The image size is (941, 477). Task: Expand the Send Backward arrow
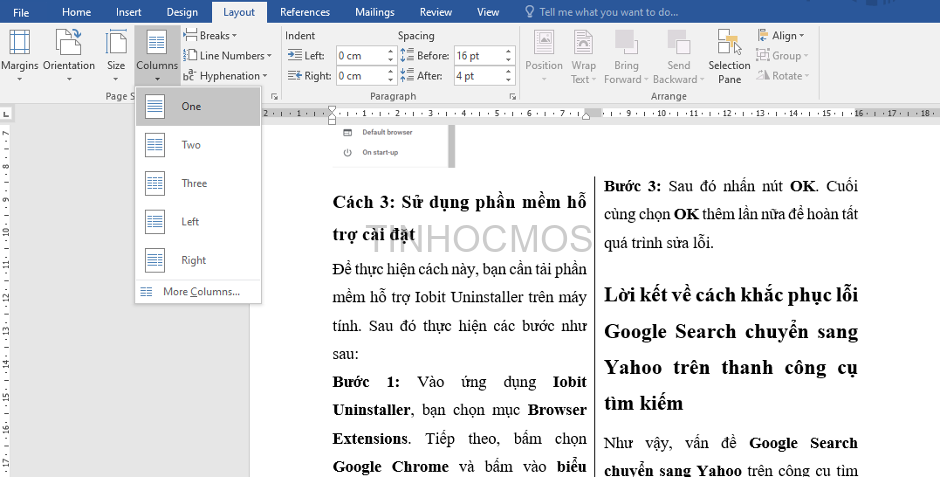701,80
